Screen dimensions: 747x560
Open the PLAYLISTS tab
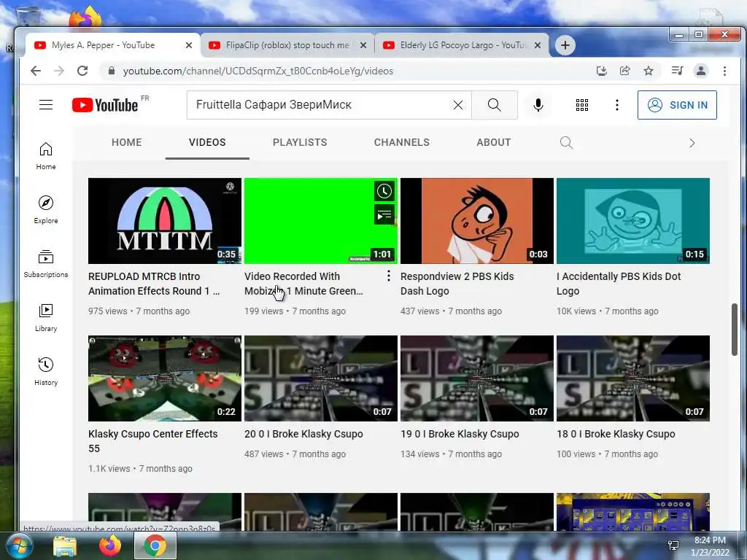point(300,142)
